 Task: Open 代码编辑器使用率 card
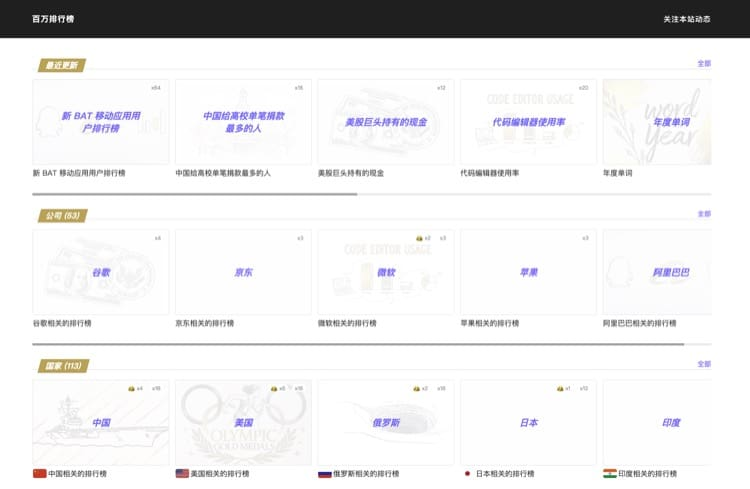pyautogui.click(x=528, y=122)
